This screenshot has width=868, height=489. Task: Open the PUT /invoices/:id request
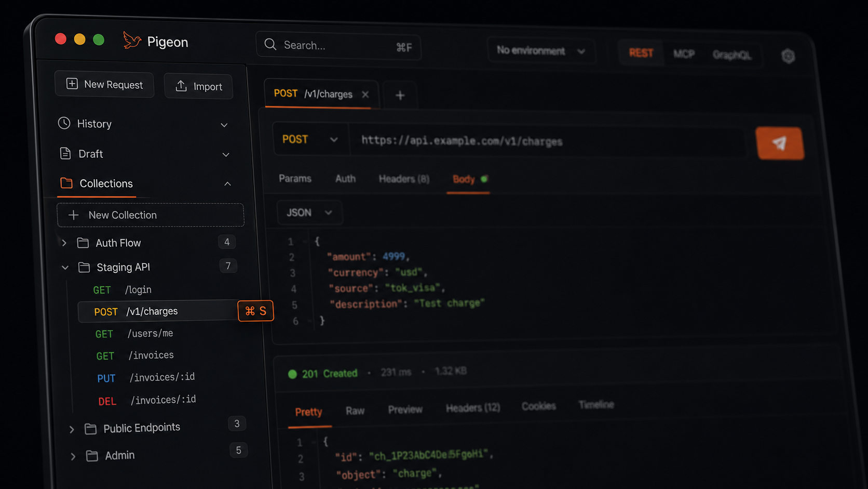(146, 378)
